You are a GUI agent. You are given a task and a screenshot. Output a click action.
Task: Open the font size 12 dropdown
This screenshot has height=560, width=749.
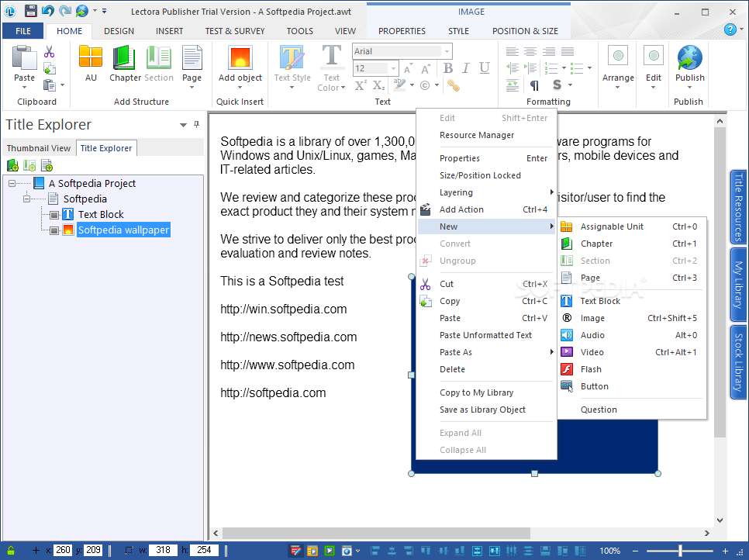click(x=393, y=68)
